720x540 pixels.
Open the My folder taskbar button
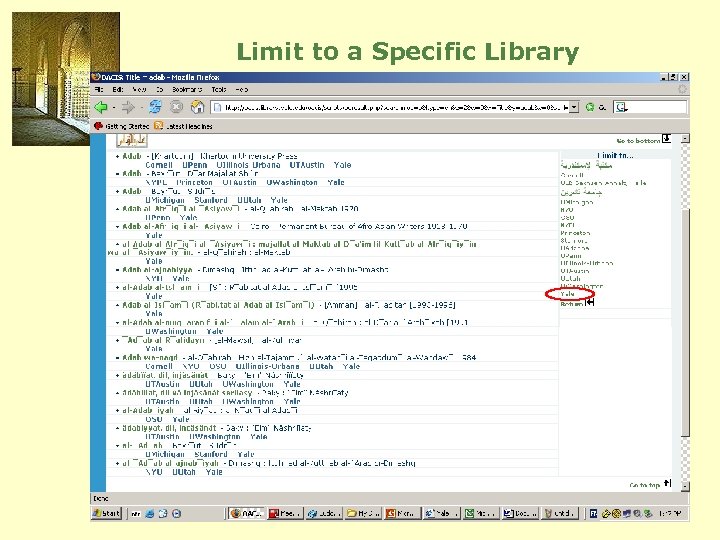pyautogui.click(x=363, y=513)
